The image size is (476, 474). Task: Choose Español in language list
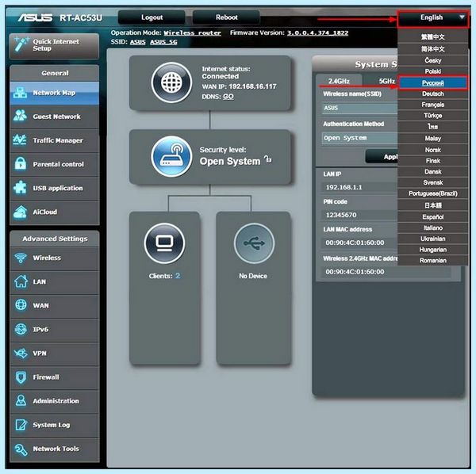point(433,217)
